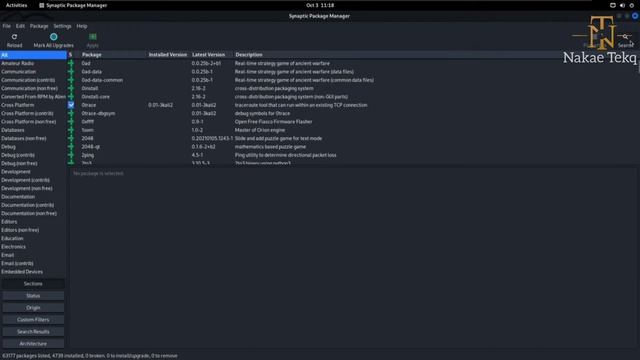Viewport: 640px width, 360px height.
Task: Click the Reload toolbar icon
Action: tap(14, 37)
